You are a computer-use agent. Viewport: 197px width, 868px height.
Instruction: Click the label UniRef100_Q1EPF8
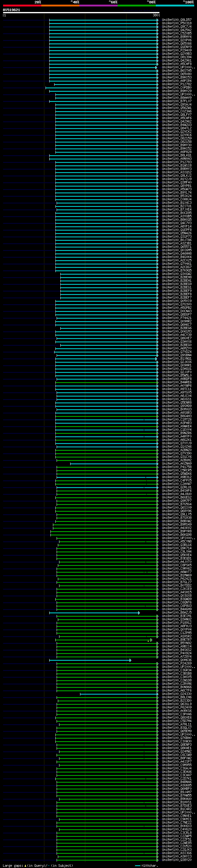177,230
